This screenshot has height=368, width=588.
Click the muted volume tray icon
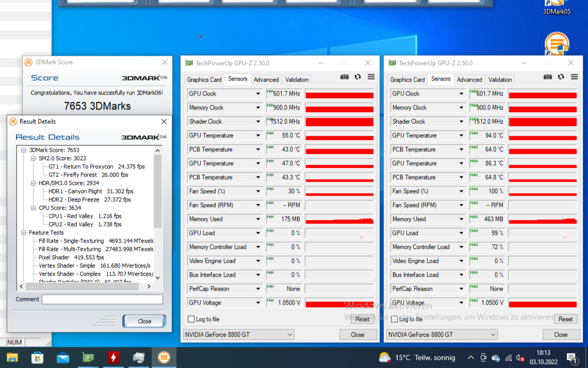520,358
